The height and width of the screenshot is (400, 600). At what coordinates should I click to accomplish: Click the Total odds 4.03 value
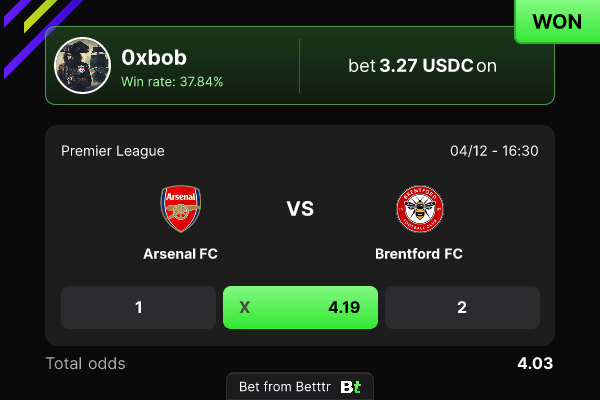535,363
